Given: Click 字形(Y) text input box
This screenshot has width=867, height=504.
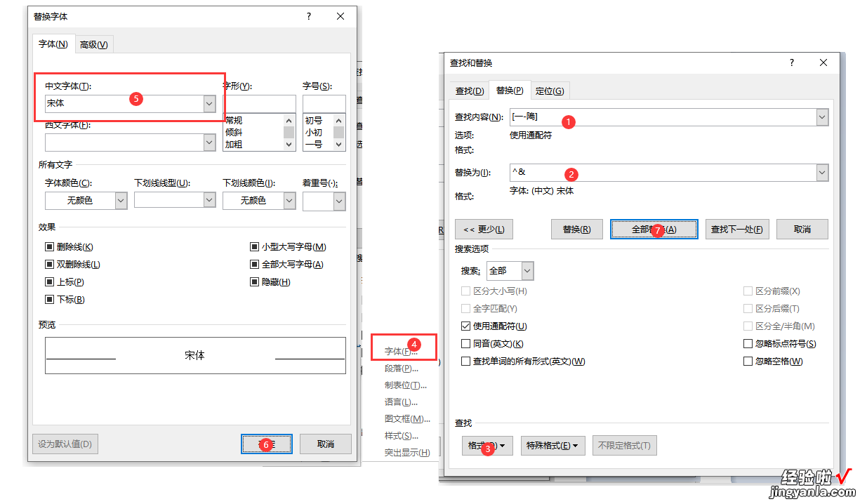Looking at the screenshot, I should [259, 103].
